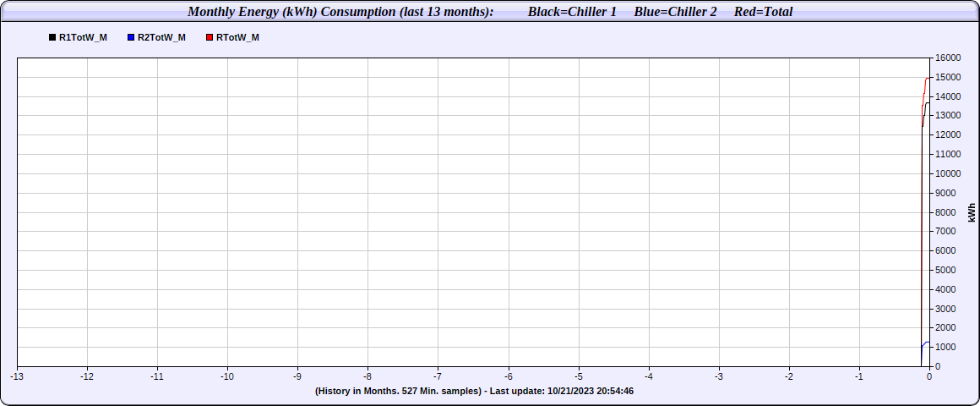This screenshot has width=980, height=406.
Task: Click the 15000 y-axis value
Action: coord(948,77)
